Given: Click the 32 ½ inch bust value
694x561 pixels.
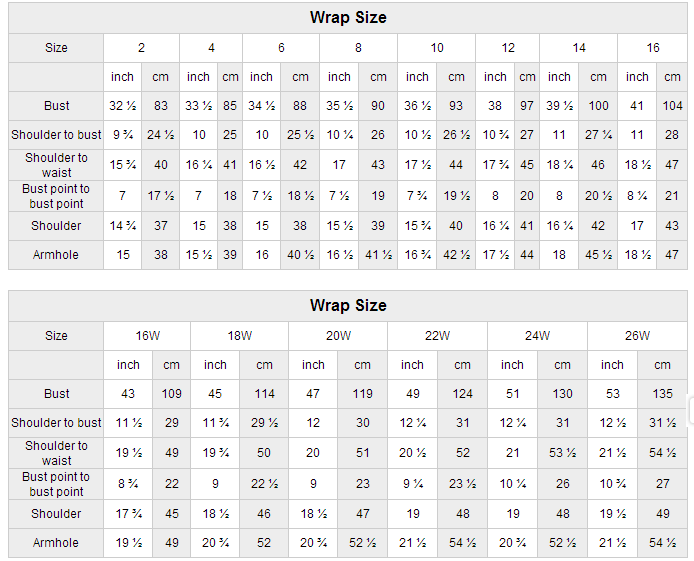Looking at the screenshot, I should click(x=123, y=106).
